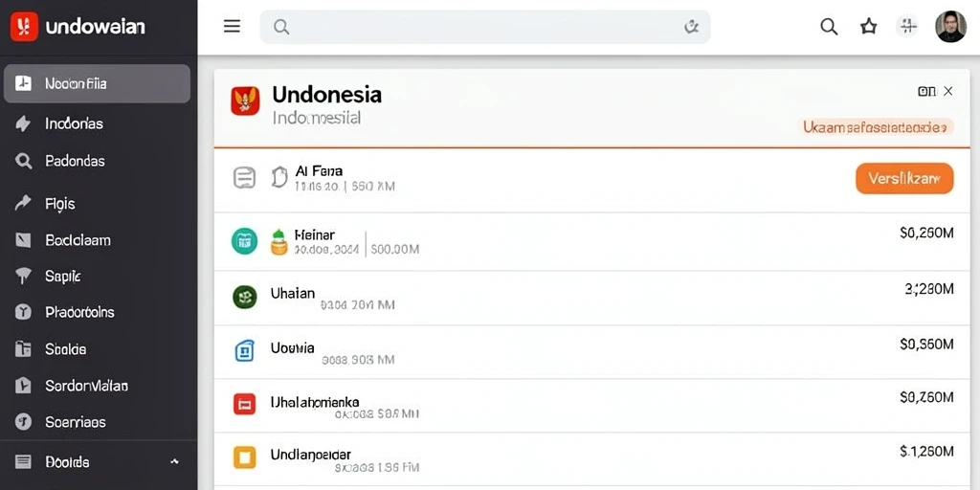Select the Heinar entry name
This screenshot has height=490, width=980.
click(x=314, y=235)
